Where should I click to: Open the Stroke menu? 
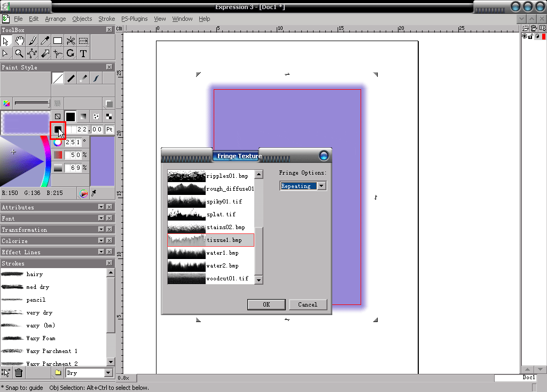[106, 19]
